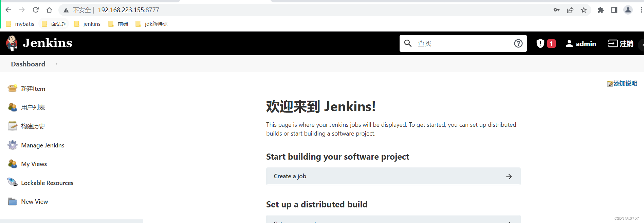This screenshot has width=644, height=223.
Task: Open My Views in sidebar
Action: (x=34, y=164)
